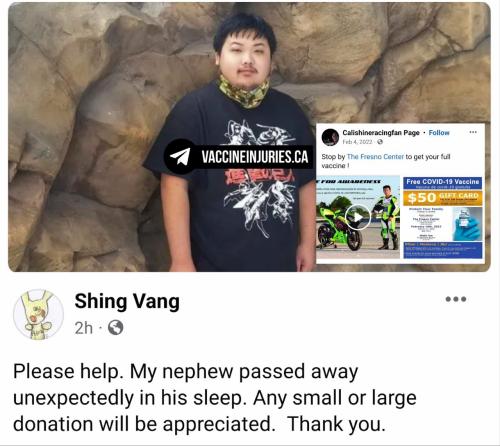Click the $50 gift card banner
The height and width of the screenshot is (446, 500).
point(443,197)
